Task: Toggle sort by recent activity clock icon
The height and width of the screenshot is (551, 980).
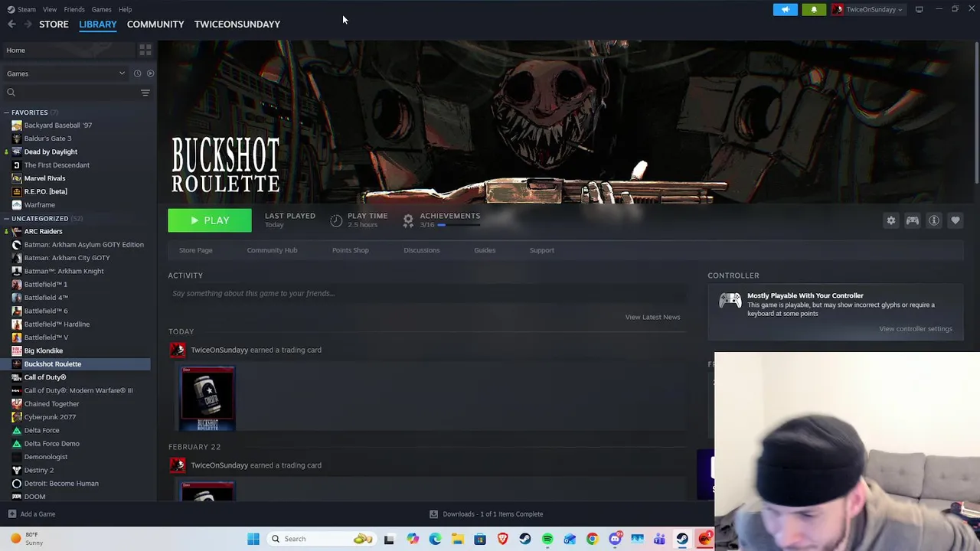Action: pos(137,73)
